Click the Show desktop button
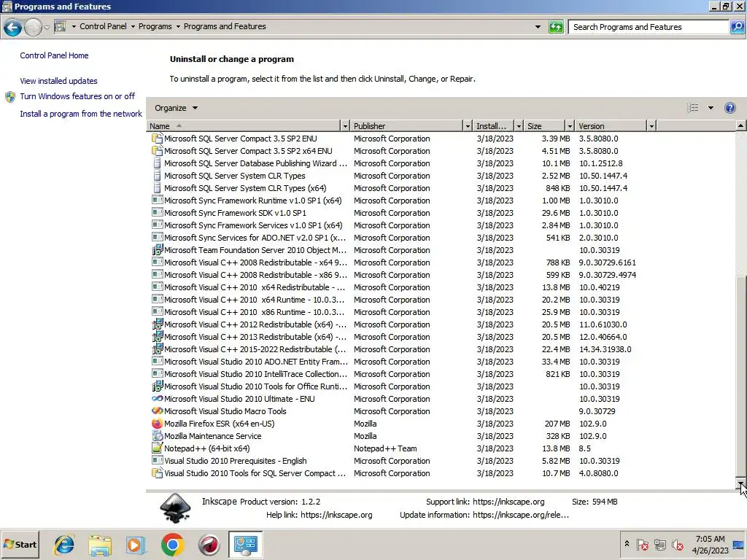Viewport: 747px width, 560px height. 739,545
